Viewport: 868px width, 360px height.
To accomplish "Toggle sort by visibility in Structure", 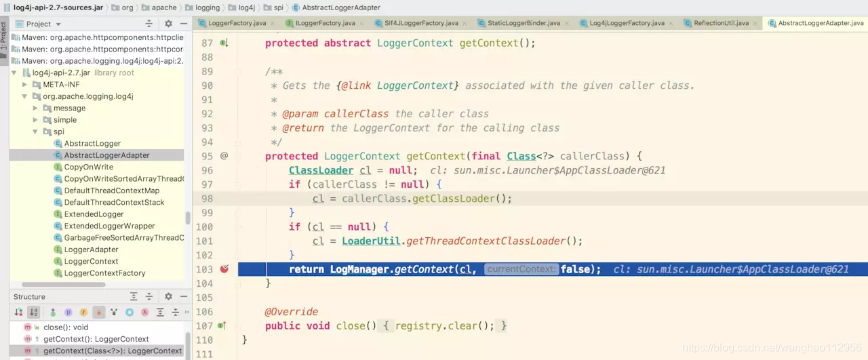I will click(x=18, y=313).
